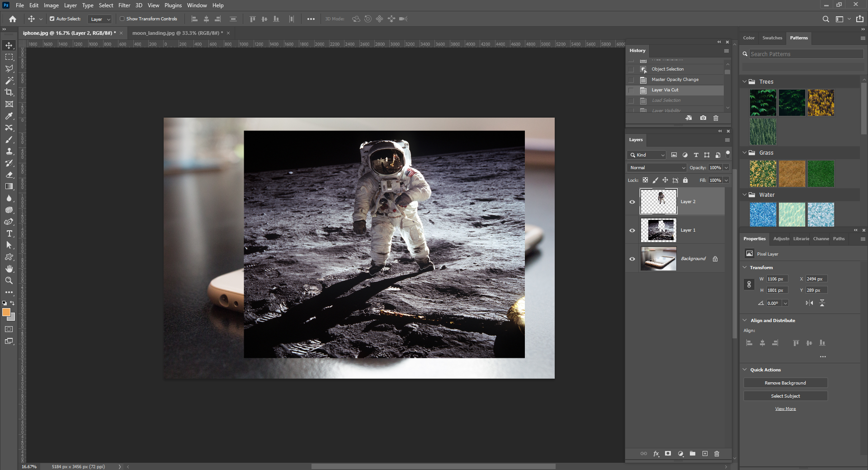Select the Brush tool
Image resolution: width=868 pixels, height=470 pixels.
[9, 139]
